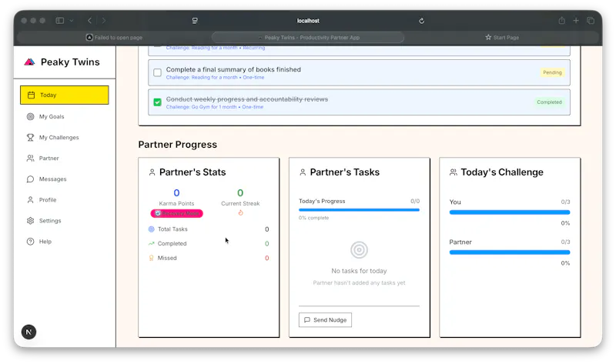Click the question mark icon beside Help
This screenshot has height=364, width=616.
pyautogui.click(x=30, y=242)
